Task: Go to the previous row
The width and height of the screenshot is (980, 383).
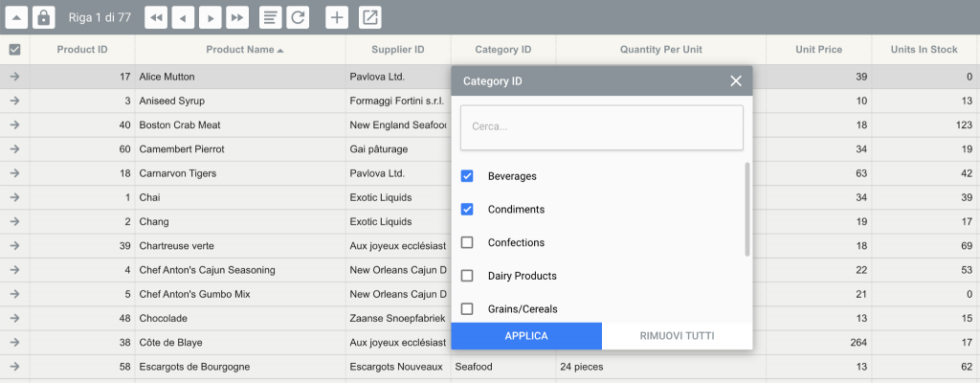Action: (x=183, y=17)
